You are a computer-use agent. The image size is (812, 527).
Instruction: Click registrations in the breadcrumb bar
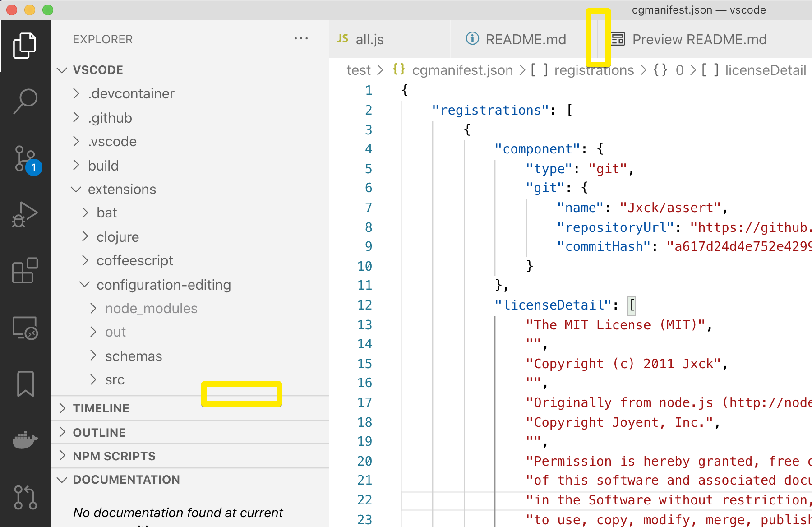(x=595, y=70)
